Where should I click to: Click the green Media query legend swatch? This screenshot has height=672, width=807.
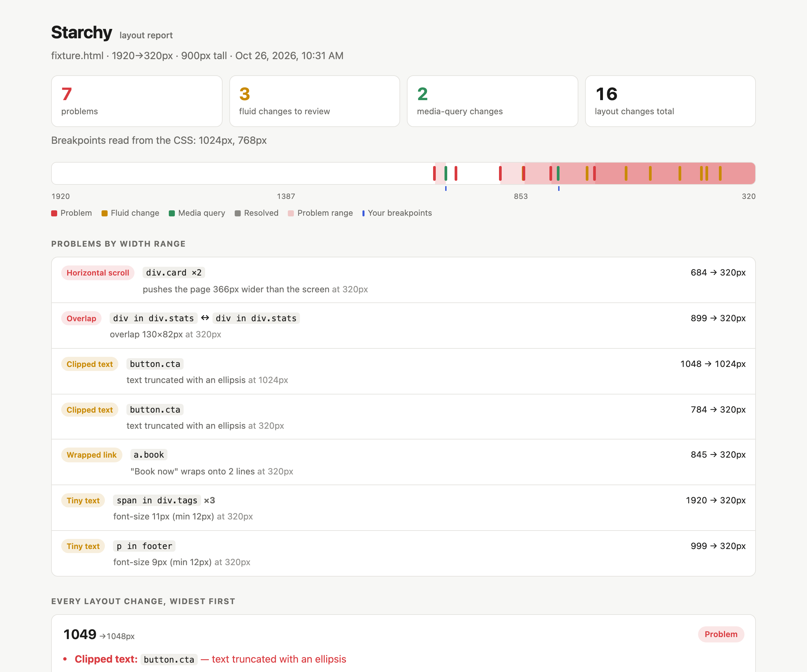(x=172, y=213)
